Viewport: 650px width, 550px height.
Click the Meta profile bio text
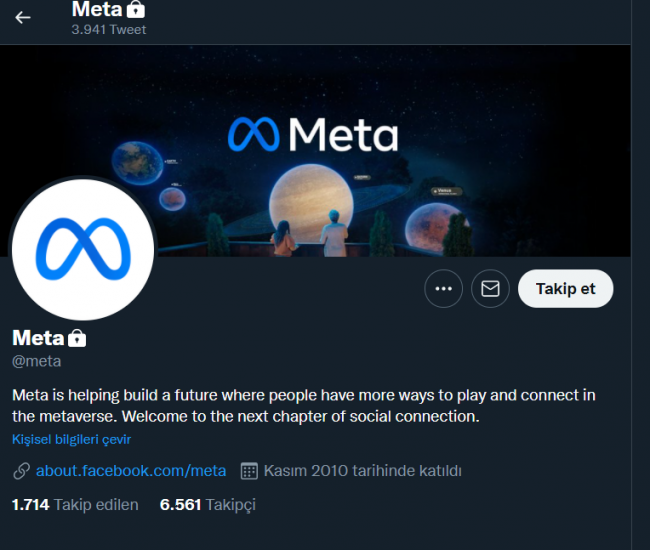click(300, 405)
